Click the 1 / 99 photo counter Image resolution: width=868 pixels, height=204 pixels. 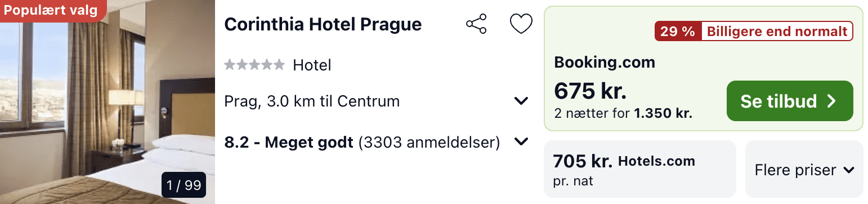tap(184, 185)
